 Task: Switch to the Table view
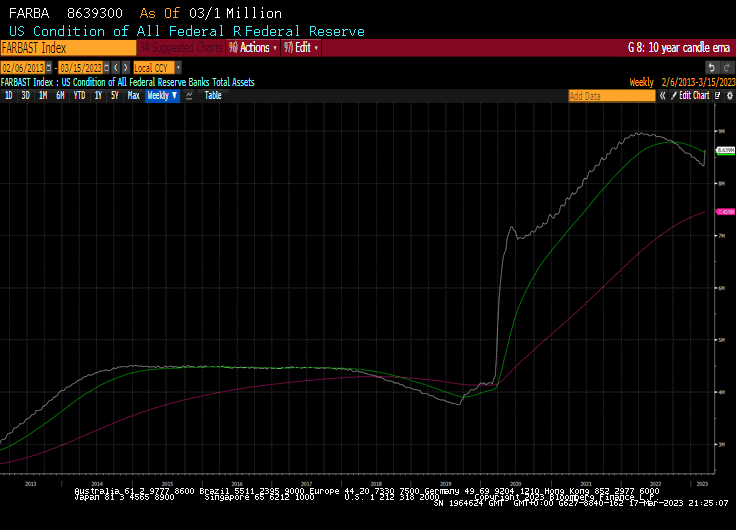click(x=213, y=96)
